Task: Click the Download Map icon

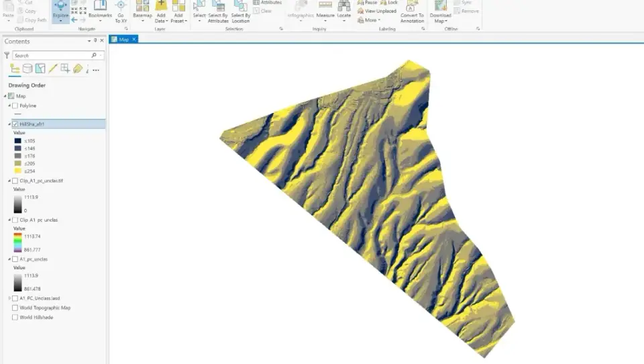Action: pos(440,6)
